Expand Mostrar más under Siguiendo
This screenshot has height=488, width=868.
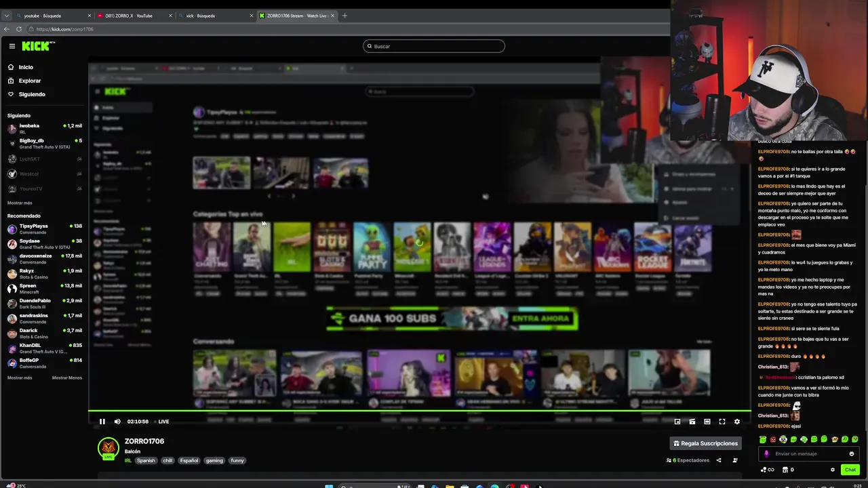[x=20, y=203]
